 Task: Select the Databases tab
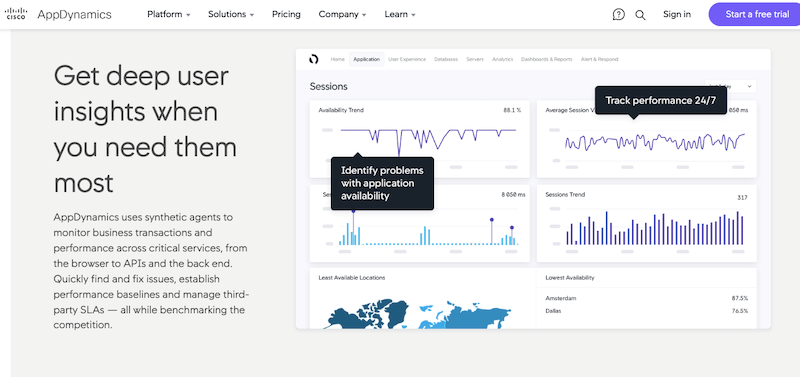[446, 59]
